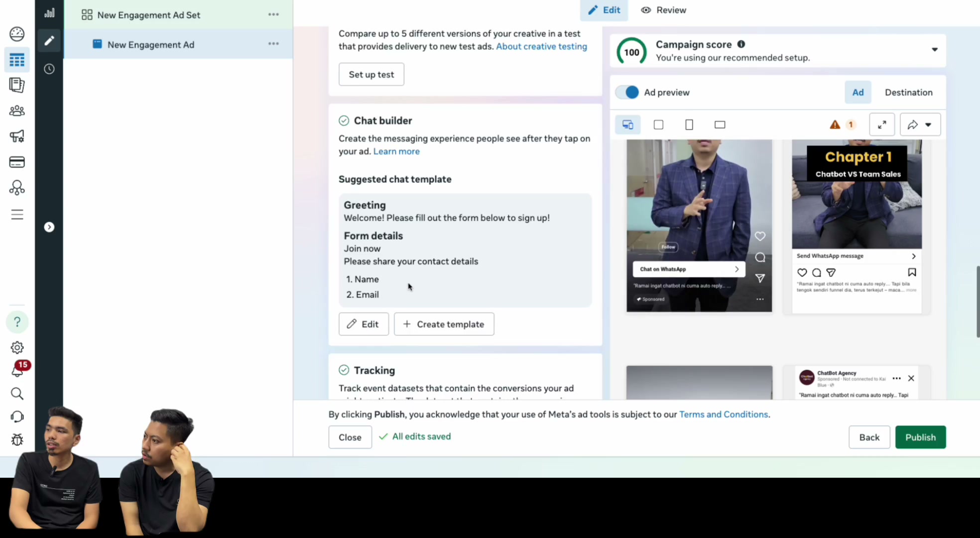Click the Set up test button
Viewport: 980px width, 538px height.
[371, 74]
